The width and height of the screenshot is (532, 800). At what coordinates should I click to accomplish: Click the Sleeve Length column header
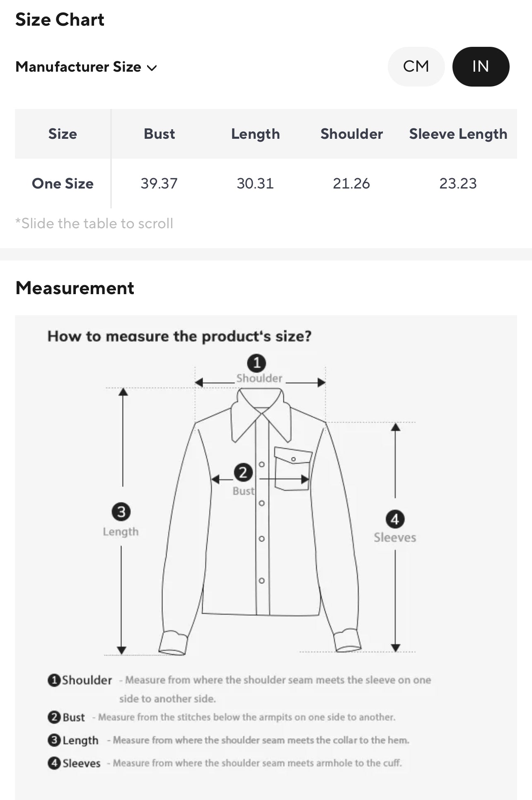tap(458, 134)
